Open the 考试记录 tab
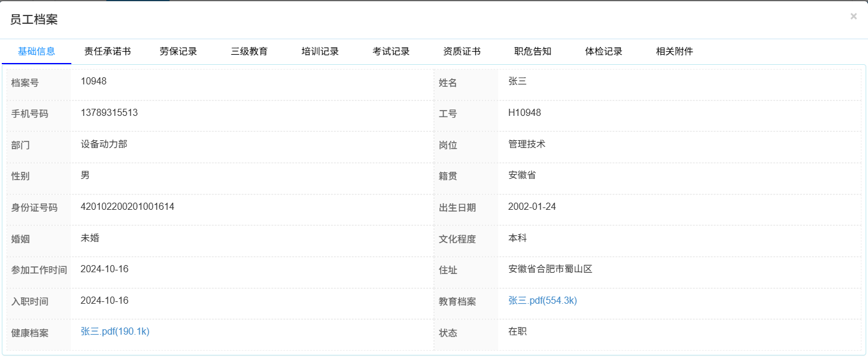 tap(391, 51)
